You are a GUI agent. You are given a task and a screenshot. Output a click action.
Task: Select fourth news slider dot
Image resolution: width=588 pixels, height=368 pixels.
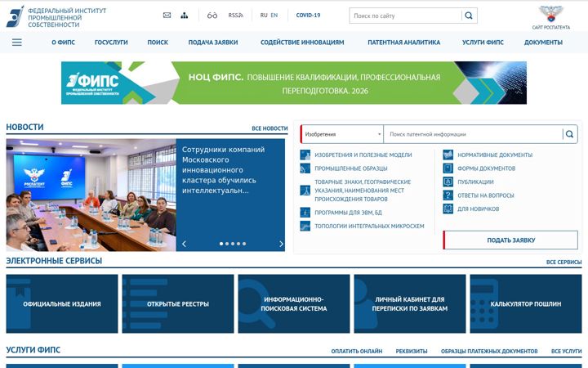coord(238,244)
